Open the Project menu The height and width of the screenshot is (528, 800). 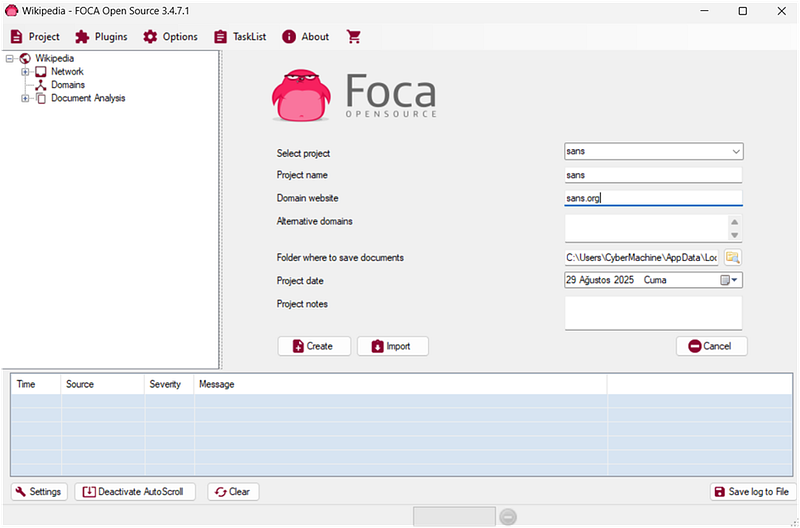(35, 37)
